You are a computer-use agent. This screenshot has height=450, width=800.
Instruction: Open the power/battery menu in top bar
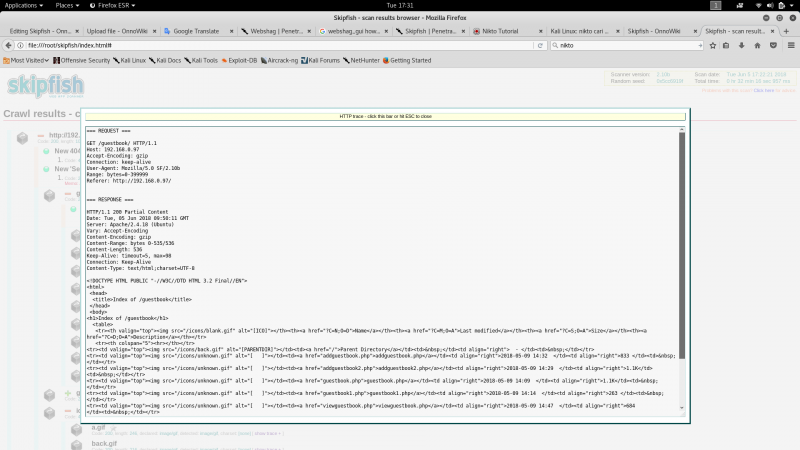coord(781,5)
